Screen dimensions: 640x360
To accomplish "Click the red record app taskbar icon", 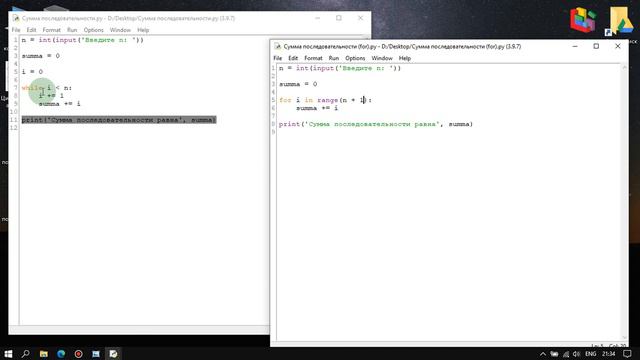I will pyautogui.click(x=78, y=353).
